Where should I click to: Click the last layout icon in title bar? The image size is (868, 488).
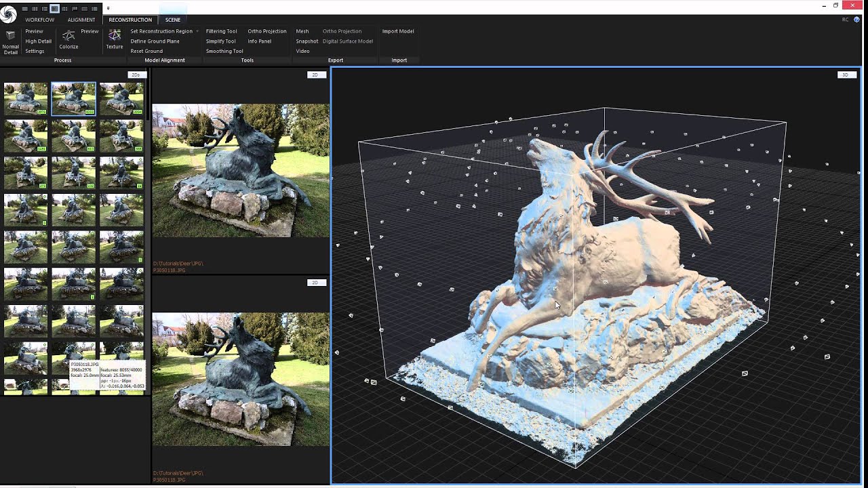pyautogui.click(x=94, y=9)
